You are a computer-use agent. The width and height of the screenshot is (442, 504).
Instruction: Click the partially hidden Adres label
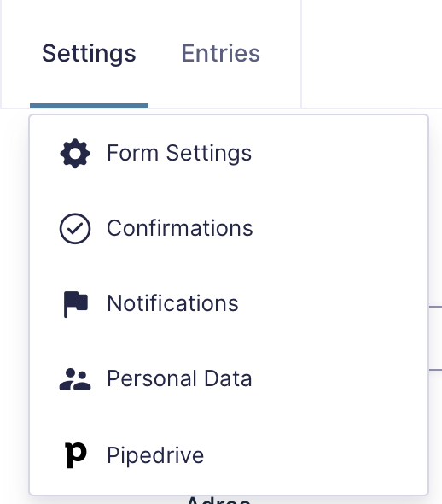(x=218, y=500)
